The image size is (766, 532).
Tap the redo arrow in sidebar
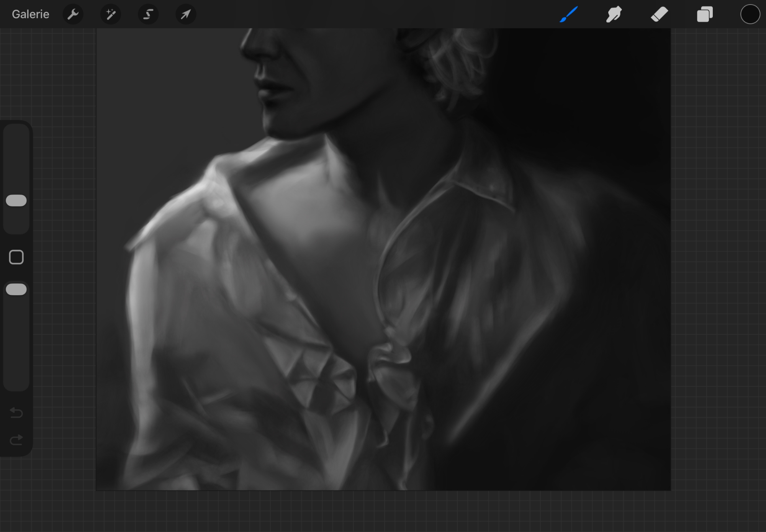(x=16, y=440)
